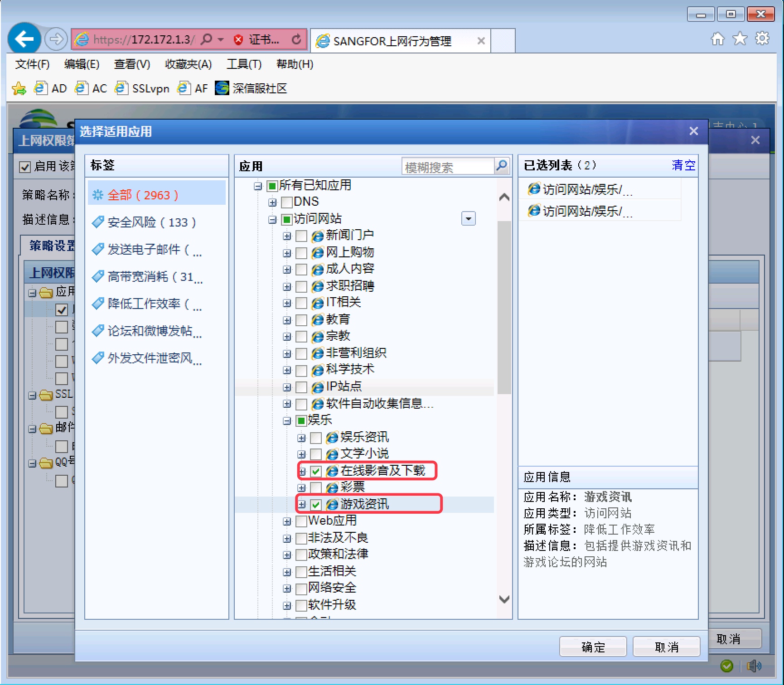The height and width of the screenshot is (685, 784).
Task: Check the 彩票 checkbox
Action: point(316,488)
